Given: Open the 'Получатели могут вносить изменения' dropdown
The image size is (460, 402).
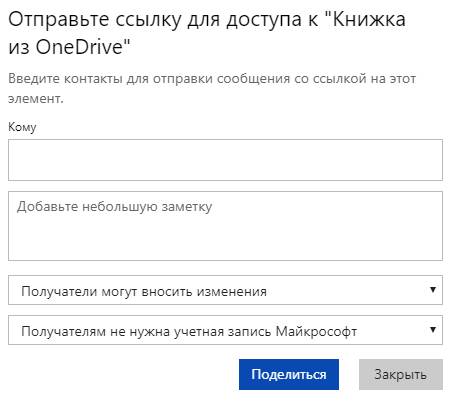Looking at the screenshot, I should [225, 290].
